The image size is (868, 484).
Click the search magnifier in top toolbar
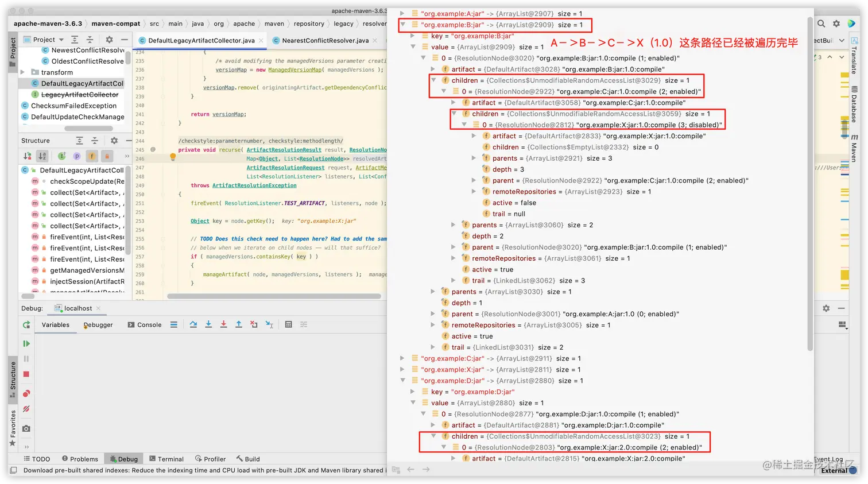pos(821,24)
